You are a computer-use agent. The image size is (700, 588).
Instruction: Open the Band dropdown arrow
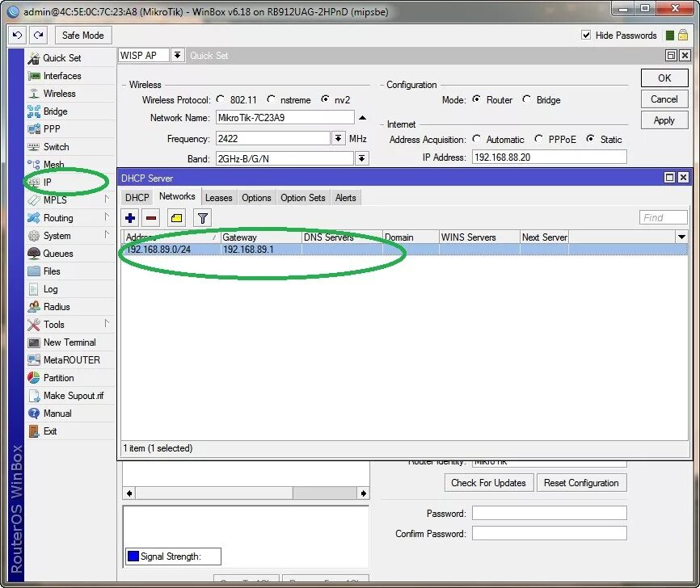tap(361, 158)
